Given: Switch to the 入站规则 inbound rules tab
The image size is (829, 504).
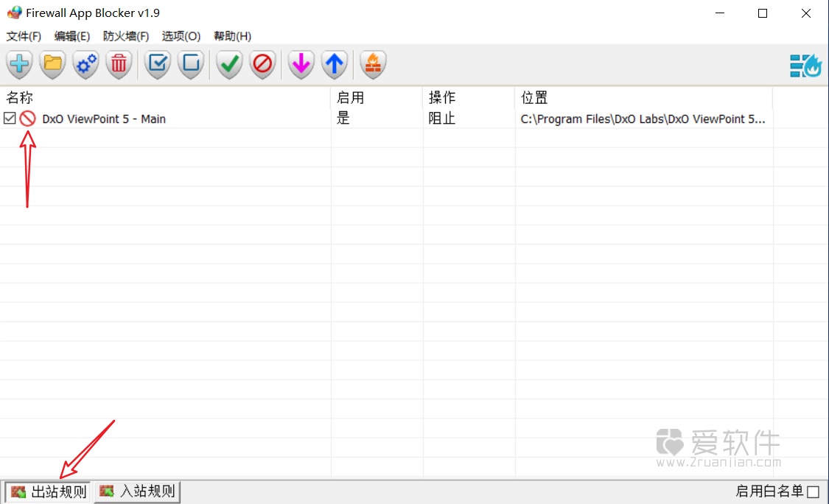Looking at the screenshot, I should click(x=137, y=491).
